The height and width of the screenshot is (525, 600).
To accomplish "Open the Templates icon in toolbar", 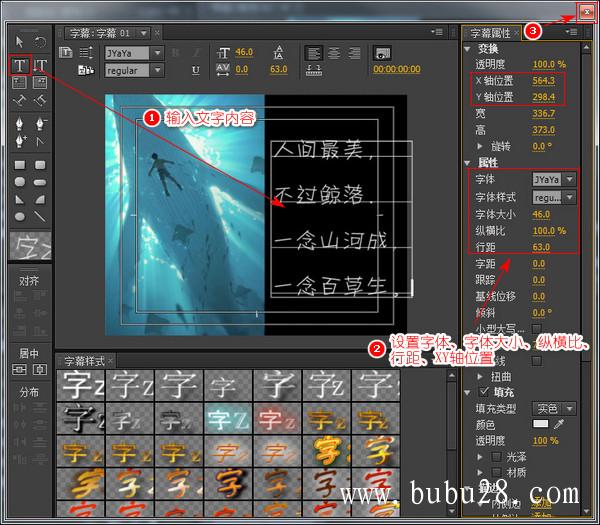I will [x=86, y=70].
